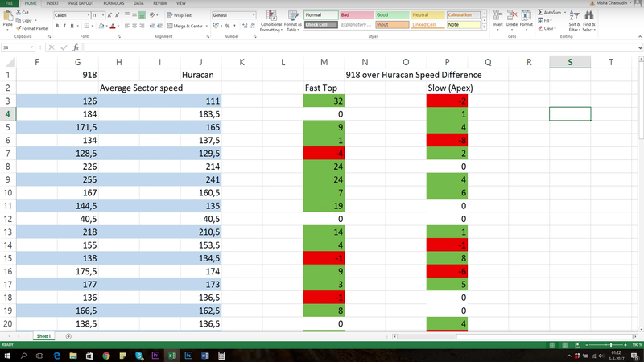
Task: Open Sort & Filter
Action: [574, 21]
